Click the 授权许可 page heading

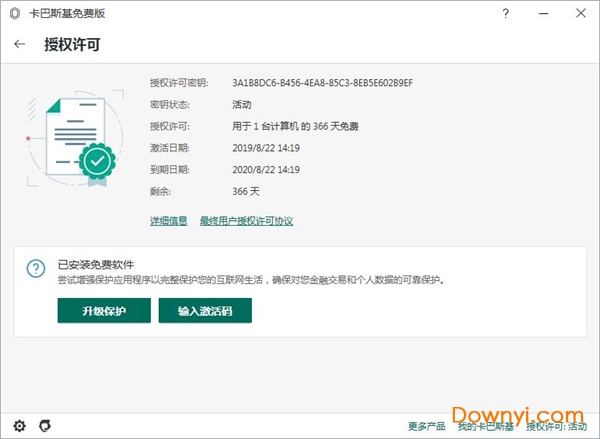[72, 45]
